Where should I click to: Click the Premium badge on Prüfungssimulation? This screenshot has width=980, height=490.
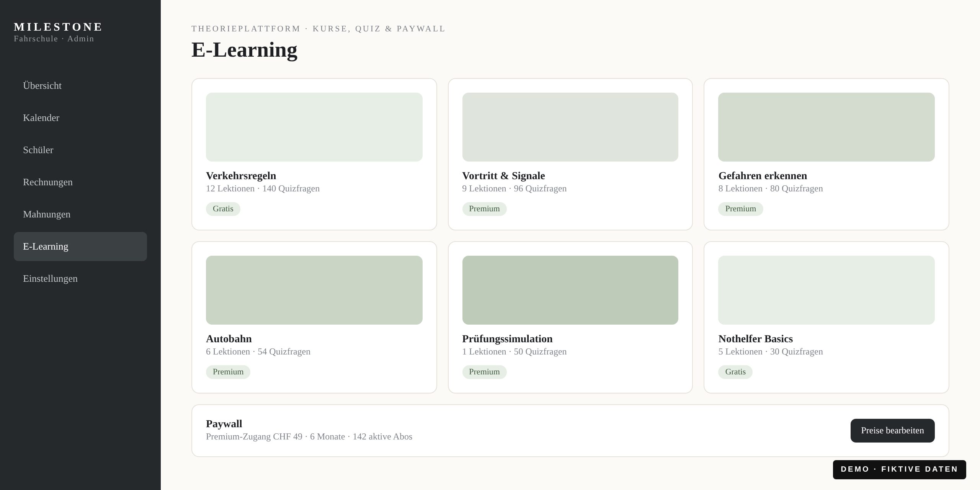[484, 372]
